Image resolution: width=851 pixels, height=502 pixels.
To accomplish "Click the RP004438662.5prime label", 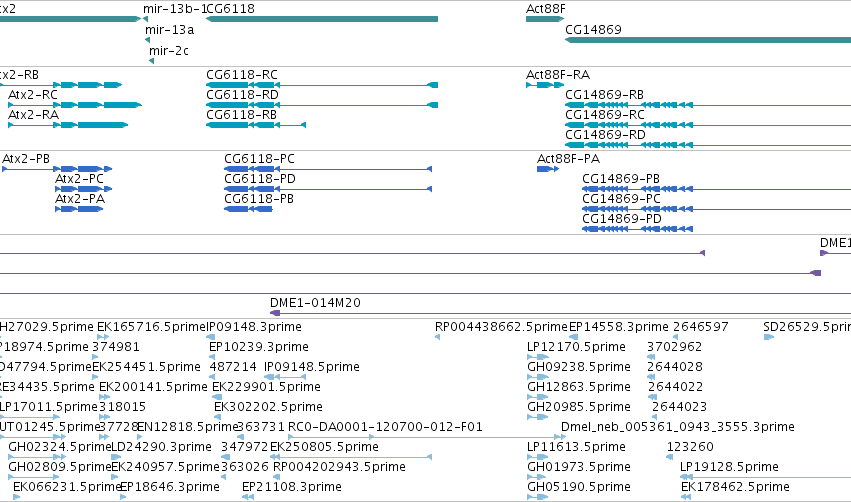I will pyautogui.click(x=501, y=327).
